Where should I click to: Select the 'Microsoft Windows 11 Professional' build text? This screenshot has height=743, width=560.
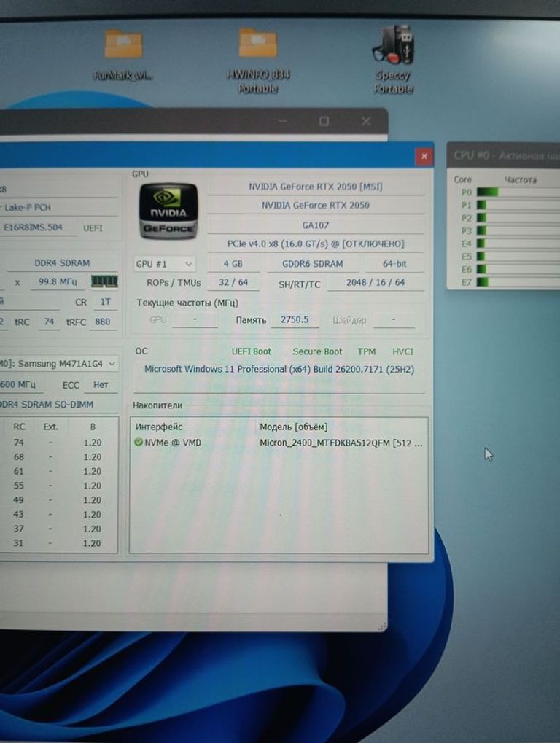click(279, 369)
